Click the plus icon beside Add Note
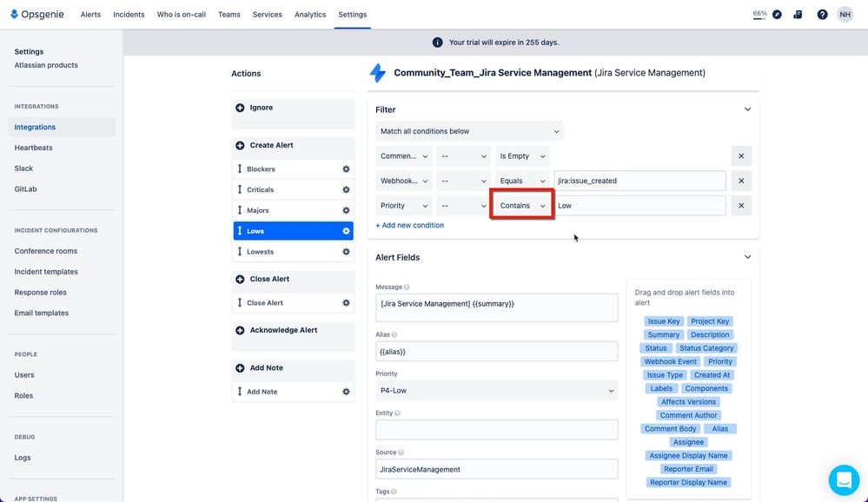This screenshot has width=868, height=502. (240, 368)
